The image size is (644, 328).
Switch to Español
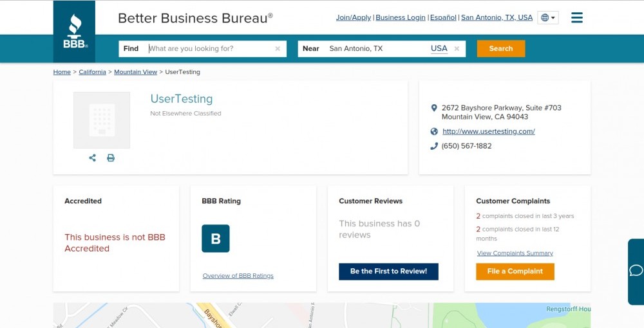point(443,17)
